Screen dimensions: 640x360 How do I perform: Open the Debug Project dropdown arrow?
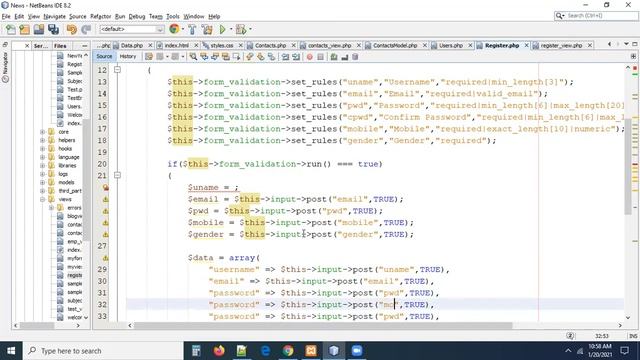[250, 29]
